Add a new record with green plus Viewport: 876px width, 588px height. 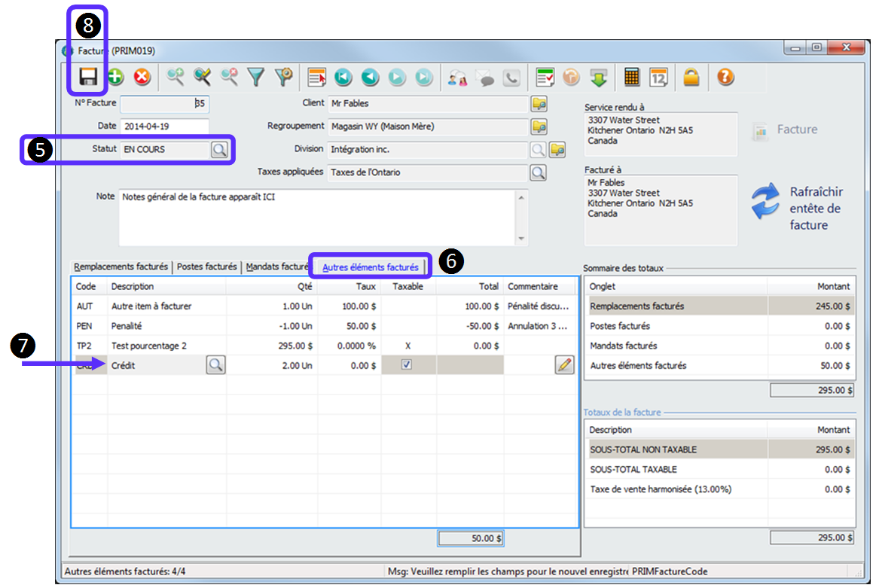click(x=115, y=77)
